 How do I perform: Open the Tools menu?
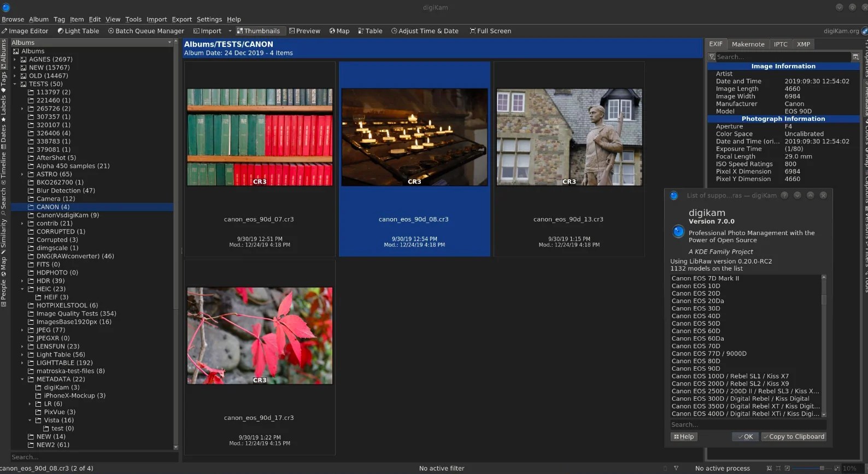tap(133, 19)
